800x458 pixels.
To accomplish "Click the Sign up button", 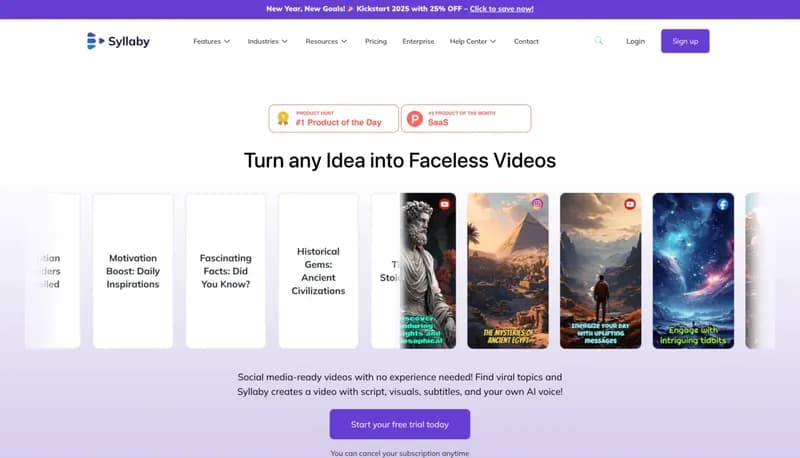I will click(685, 41).
